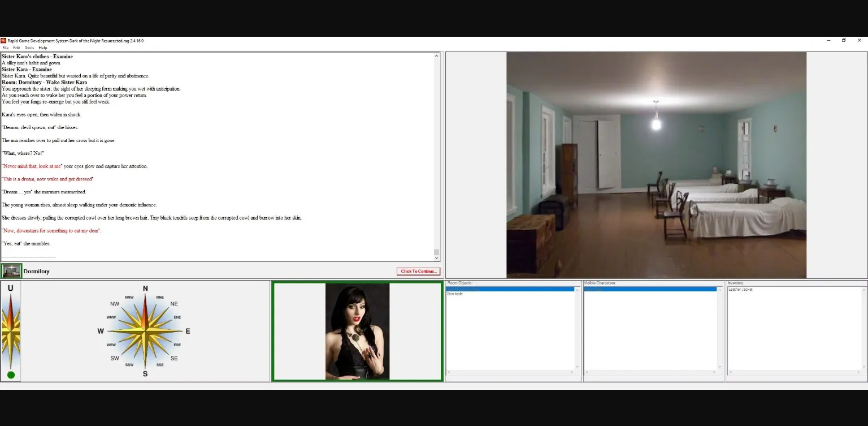The height and width of the screenshot is (426, 868).
Task: Open the Tools menu
Action: pyautogui.click(x=29, y=48)
